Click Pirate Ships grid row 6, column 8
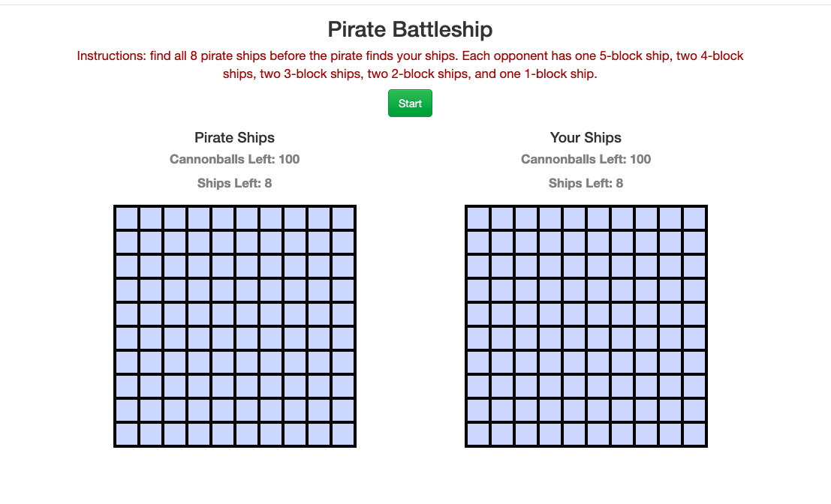The width and height of the screenshot is (831, 504). coord(295,338)
